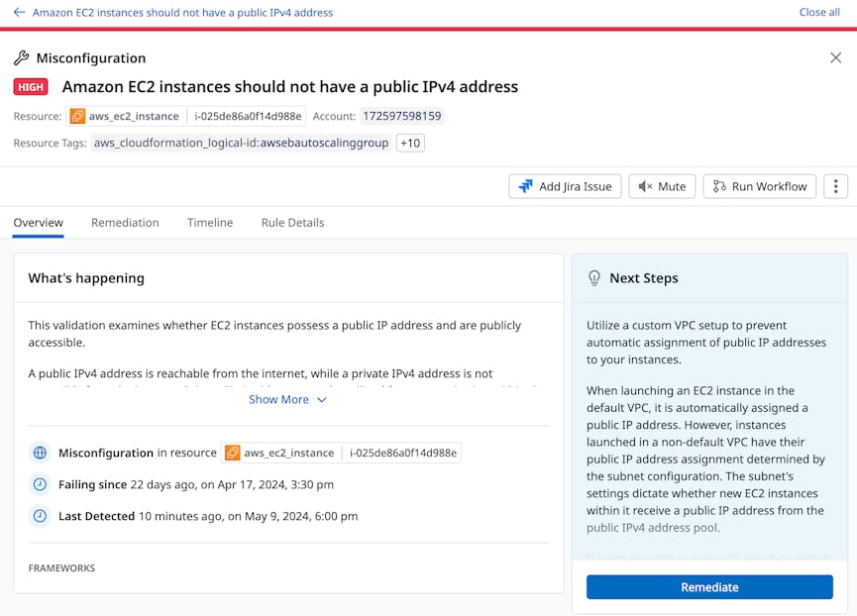The image size is (857, 616).
Task: Select the account ID 172597598159 chip
Action: click(404, 115)
